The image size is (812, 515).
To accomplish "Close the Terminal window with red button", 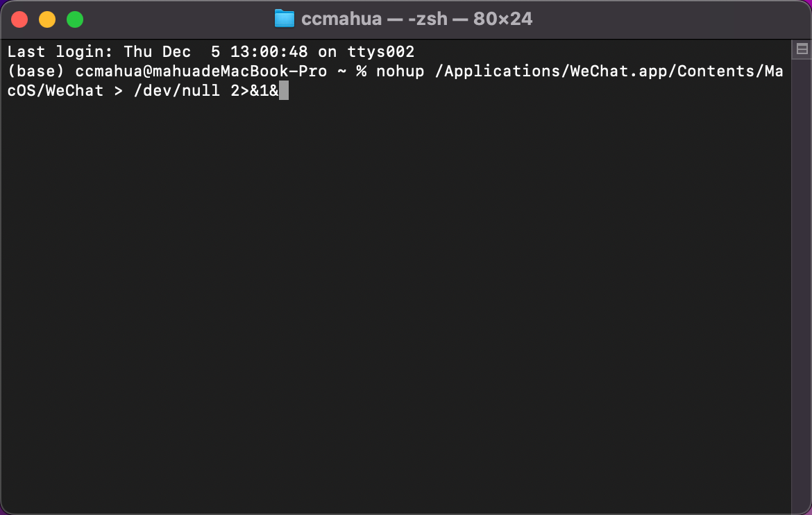I will pyautogui.click(x=19, y=19).
